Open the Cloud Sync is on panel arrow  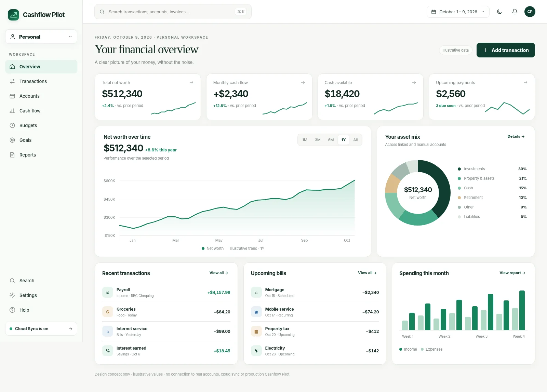click(x=70, y=329)
